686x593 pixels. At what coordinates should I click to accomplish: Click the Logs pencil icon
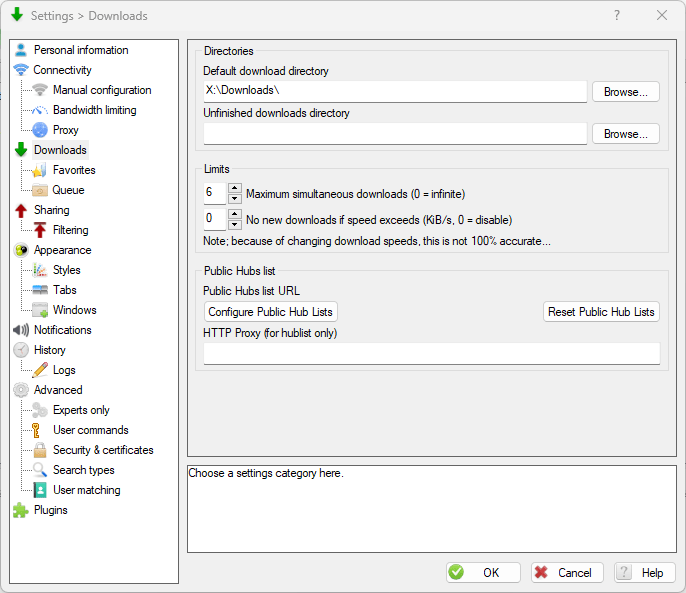pos(40,370)
